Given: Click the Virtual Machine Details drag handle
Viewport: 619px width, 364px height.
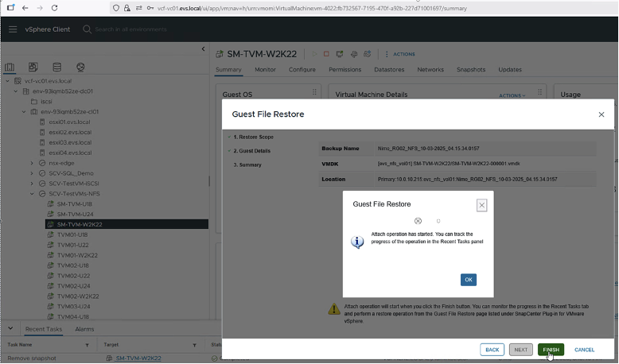Looking at the screenshot, I should pyautogui.click(x=539, y=92).
